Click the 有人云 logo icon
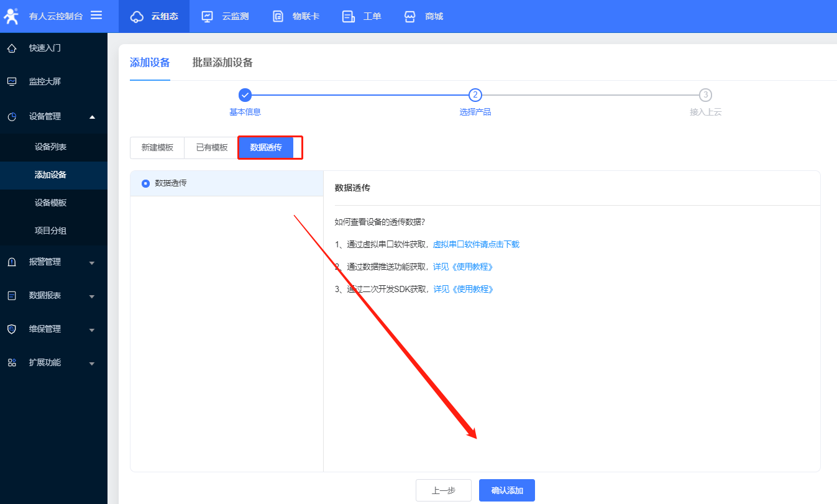The width and height of the screenshot is (837, 504). coord(12,16)
